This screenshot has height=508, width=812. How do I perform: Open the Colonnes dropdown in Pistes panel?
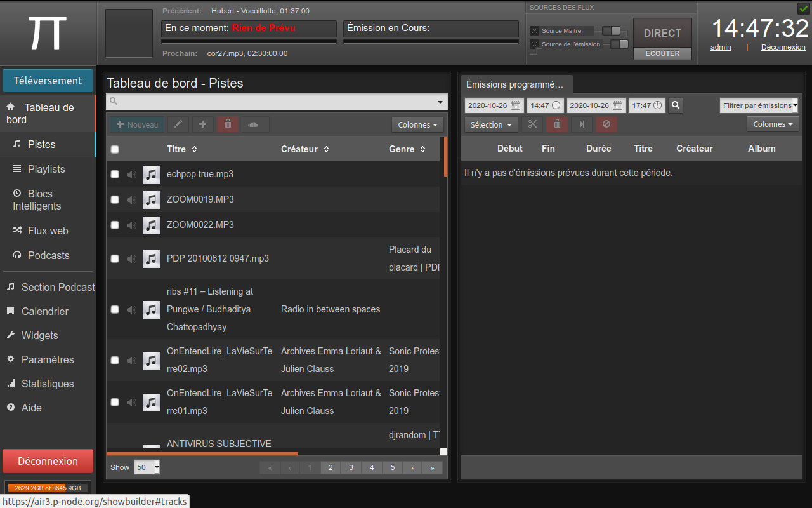click(417, 125)
